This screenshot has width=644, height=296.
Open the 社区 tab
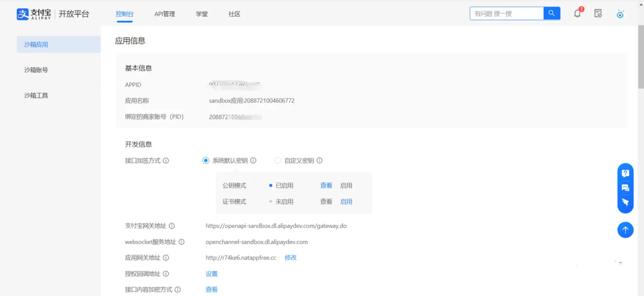[234, 14]
